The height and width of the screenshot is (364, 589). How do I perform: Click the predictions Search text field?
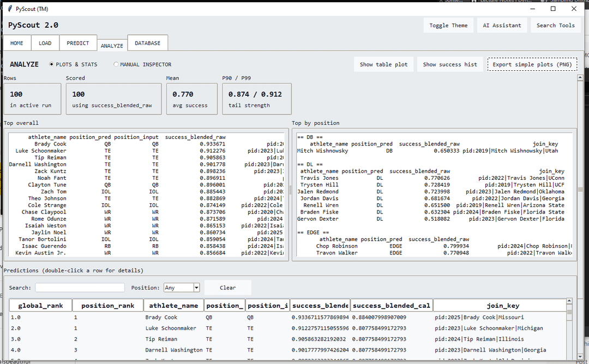[80, 288]
